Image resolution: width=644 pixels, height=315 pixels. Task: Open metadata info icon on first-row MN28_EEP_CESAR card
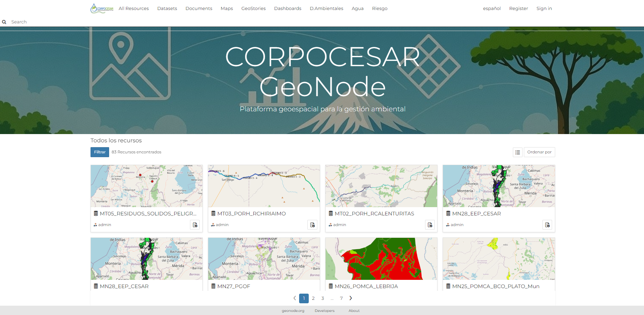point(547,225)
